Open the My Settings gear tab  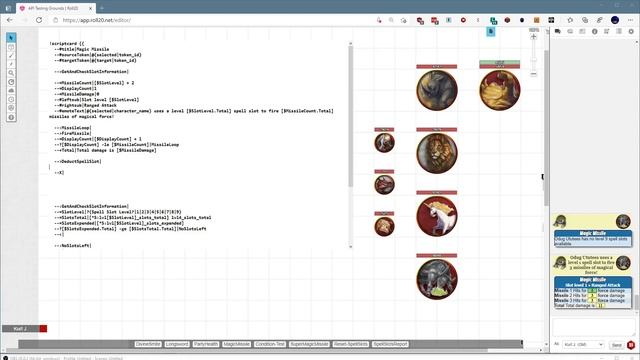coord(631,31)
